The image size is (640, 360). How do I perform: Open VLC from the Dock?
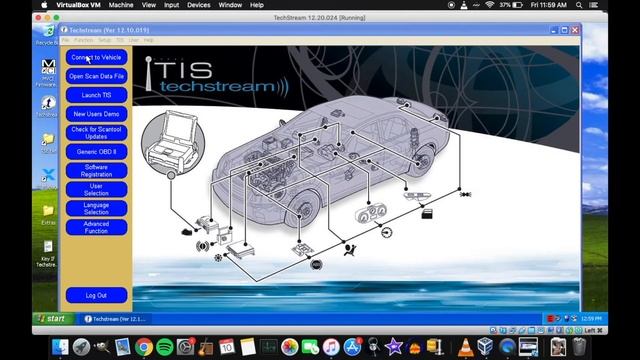pyautogui.click(x=465, y=347)
